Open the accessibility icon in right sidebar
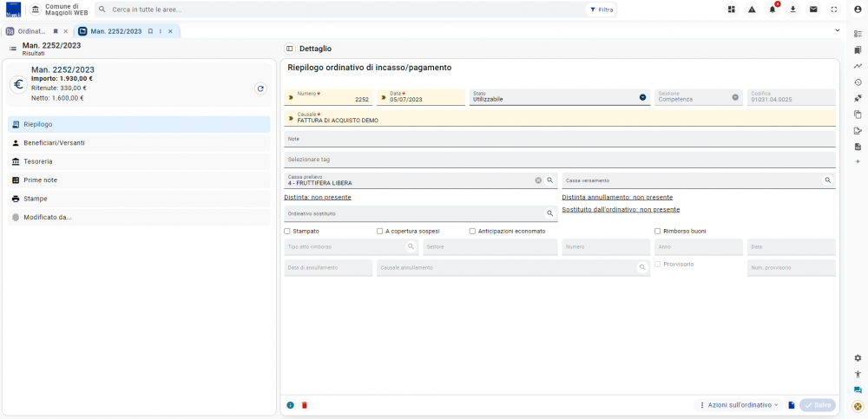 click(x=858, y=374)
